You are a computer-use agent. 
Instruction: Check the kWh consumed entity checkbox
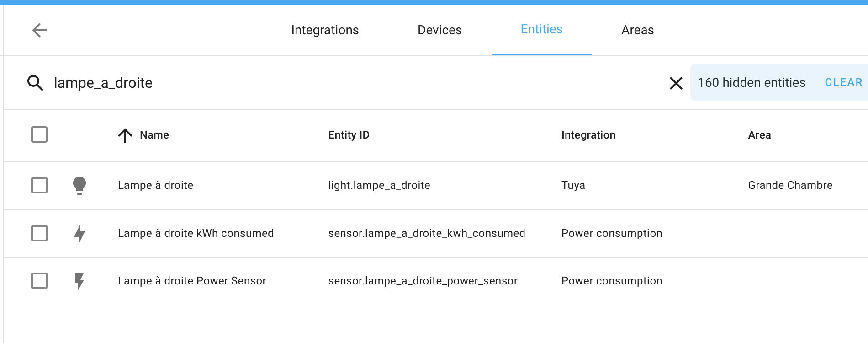click(x=39, y=233)
